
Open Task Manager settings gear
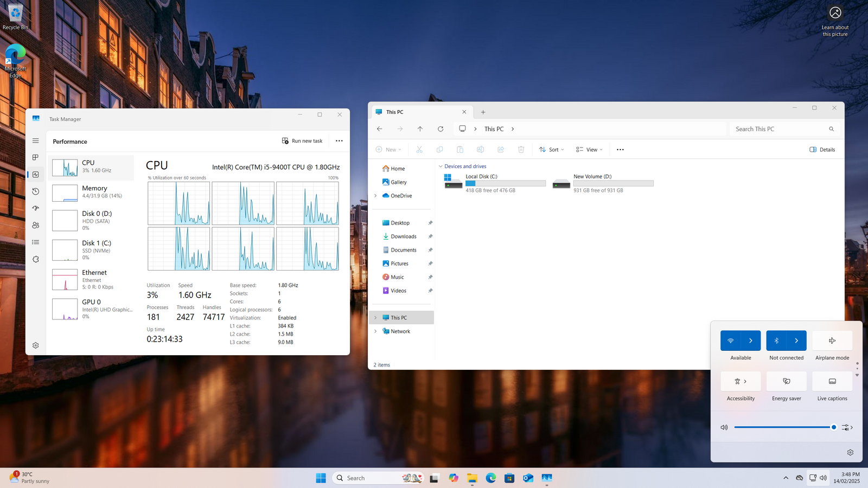tap(36, 345)
